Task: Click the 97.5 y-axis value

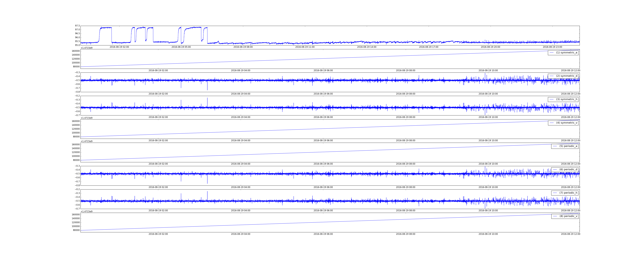Action: click(77, 26)
